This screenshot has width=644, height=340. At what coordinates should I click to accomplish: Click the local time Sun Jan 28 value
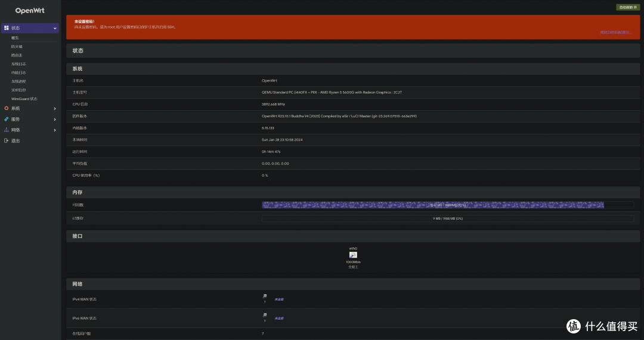(282, 140)
